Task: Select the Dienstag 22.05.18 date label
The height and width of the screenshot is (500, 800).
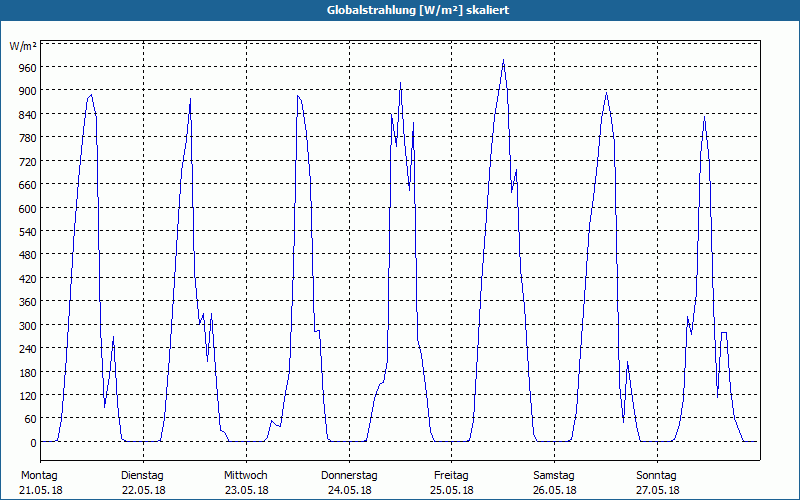Action: click(x=143, y=483)
